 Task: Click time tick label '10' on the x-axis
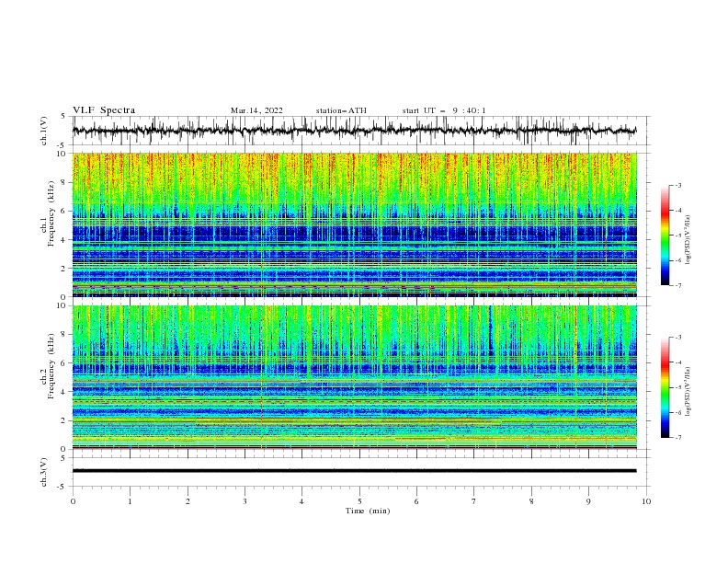(646, 501)
